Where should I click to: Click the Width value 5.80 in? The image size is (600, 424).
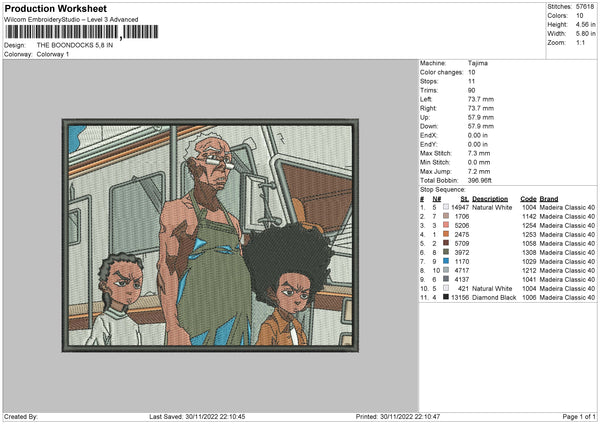(x=585, y=34)
